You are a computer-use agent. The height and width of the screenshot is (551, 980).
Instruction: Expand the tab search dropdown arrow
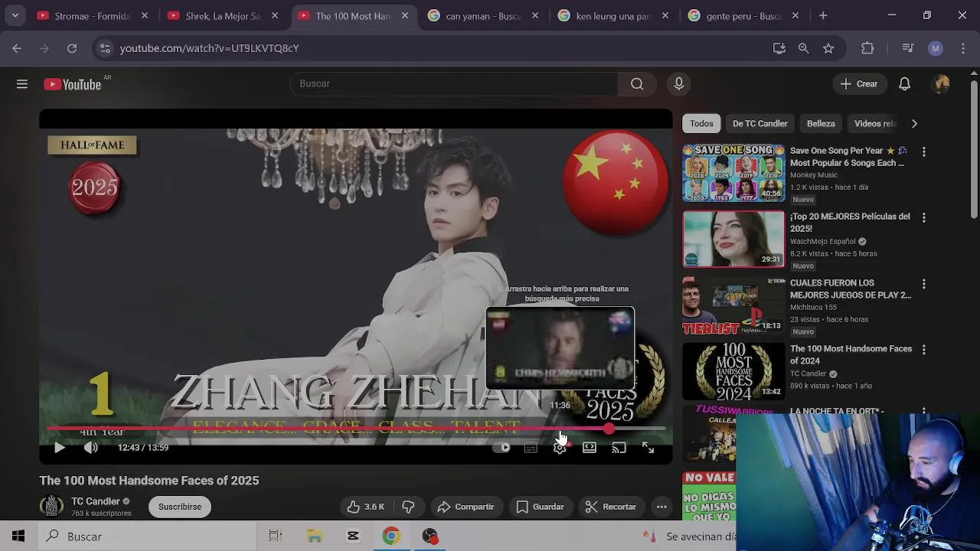tap(15, 15)
